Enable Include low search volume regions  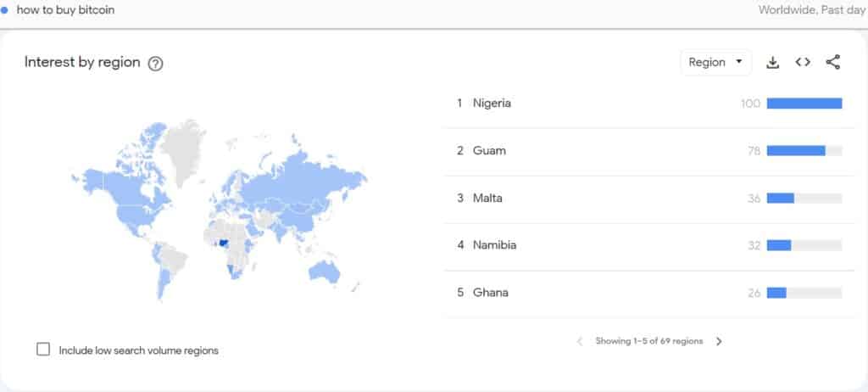coord(43,350)
